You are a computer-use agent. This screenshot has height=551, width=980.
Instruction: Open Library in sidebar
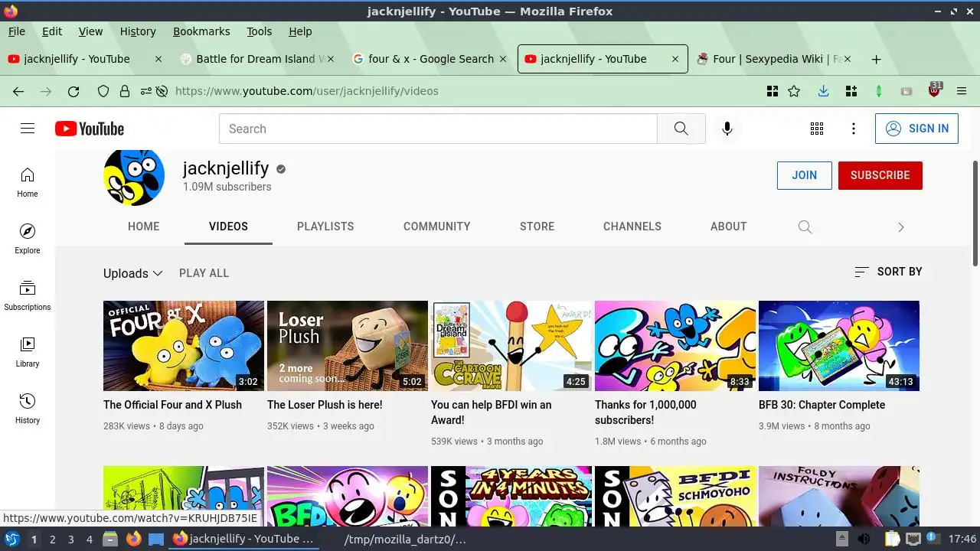28,353
